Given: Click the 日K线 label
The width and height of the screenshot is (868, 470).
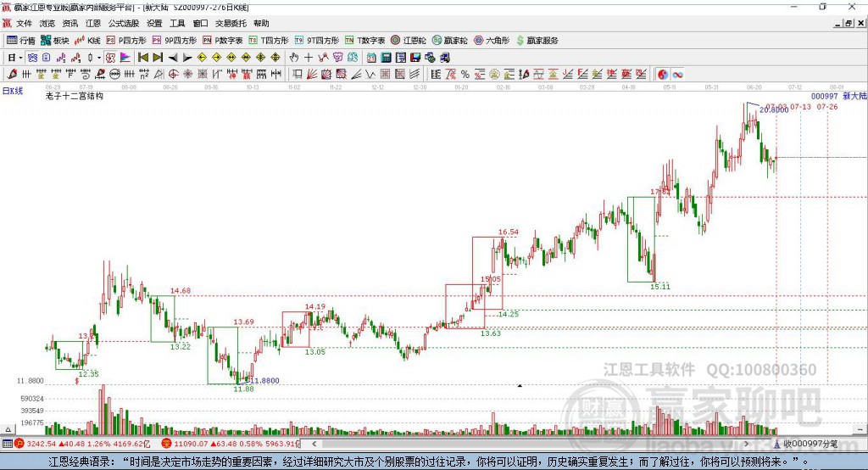Looking at the screenshot, I should coord(12,91).
